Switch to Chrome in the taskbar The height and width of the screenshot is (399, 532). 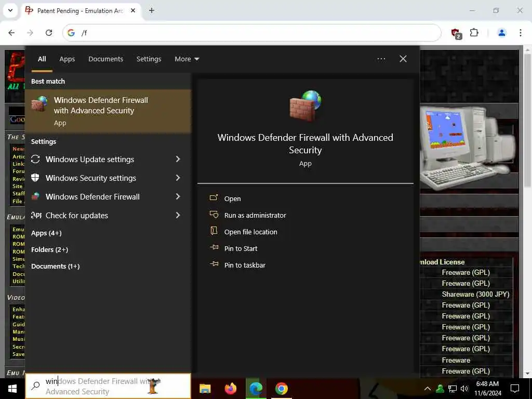[x=281, y=389]
